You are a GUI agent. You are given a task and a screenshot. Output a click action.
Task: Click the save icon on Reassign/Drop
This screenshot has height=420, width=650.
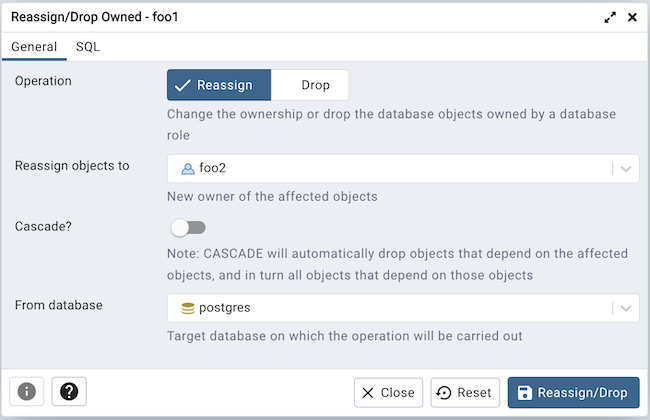[x=525, y=393]
